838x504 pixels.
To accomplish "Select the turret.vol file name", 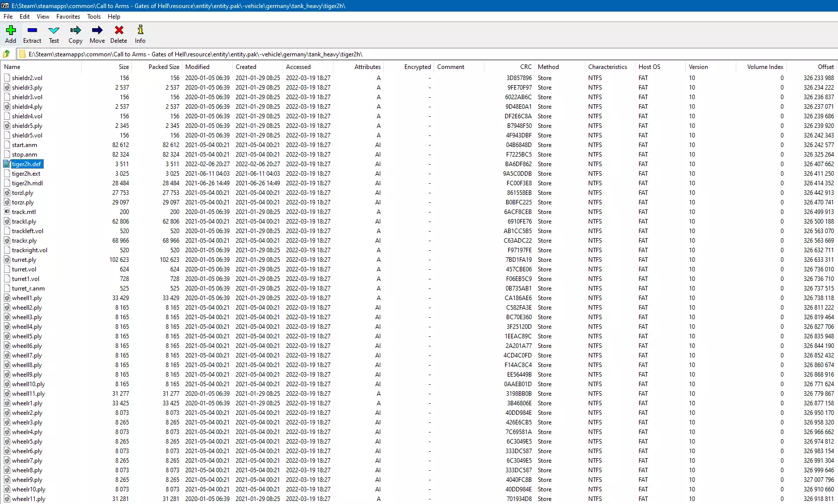I will (x=24, y=269).
